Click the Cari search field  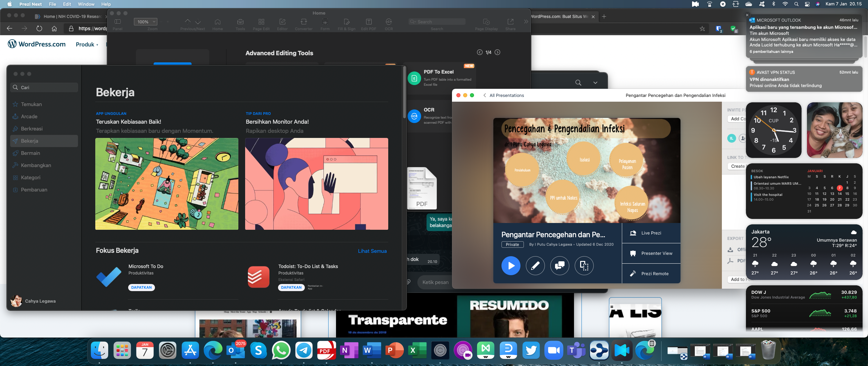[44, 87]
